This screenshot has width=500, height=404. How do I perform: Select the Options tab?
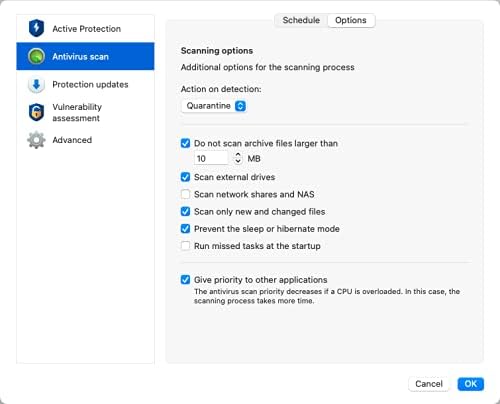(351, 20)
